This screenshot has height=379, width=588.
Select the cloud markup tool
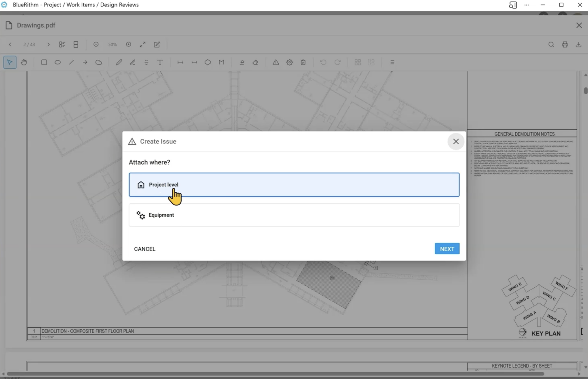click(x=99, y=62)
